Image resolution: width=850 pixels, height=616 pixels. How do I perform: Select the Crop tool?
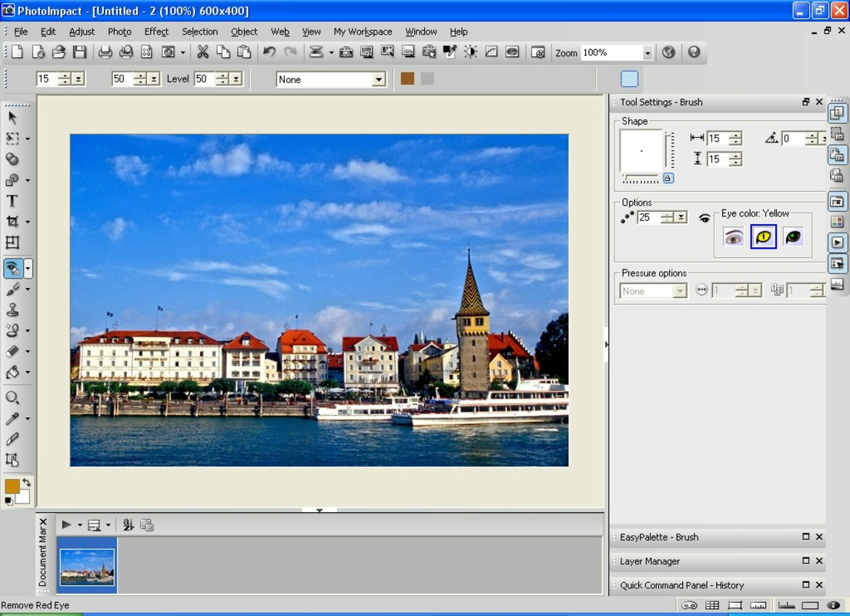click(x=12, y=223)
